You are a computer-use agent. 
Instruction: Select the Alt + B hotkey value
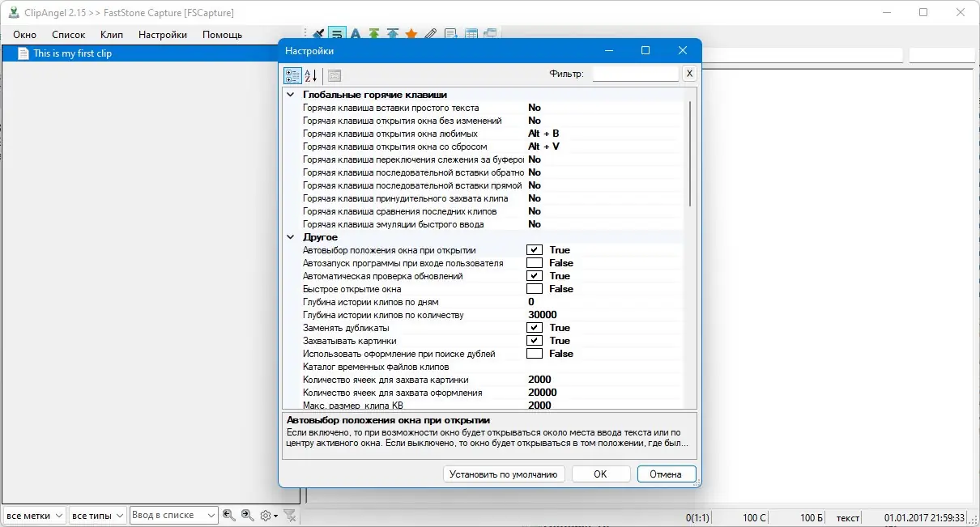pyautogui.click(x=543, y=134)
